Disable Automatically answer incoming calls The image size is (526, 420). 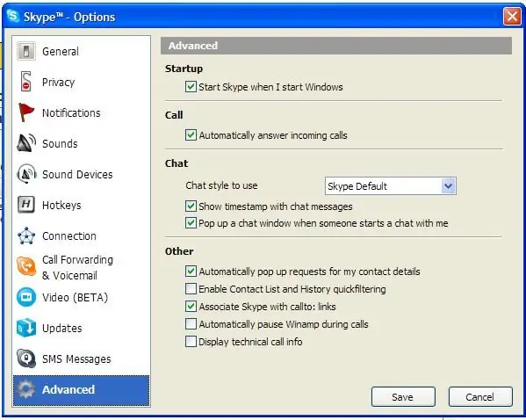[191, 135]
